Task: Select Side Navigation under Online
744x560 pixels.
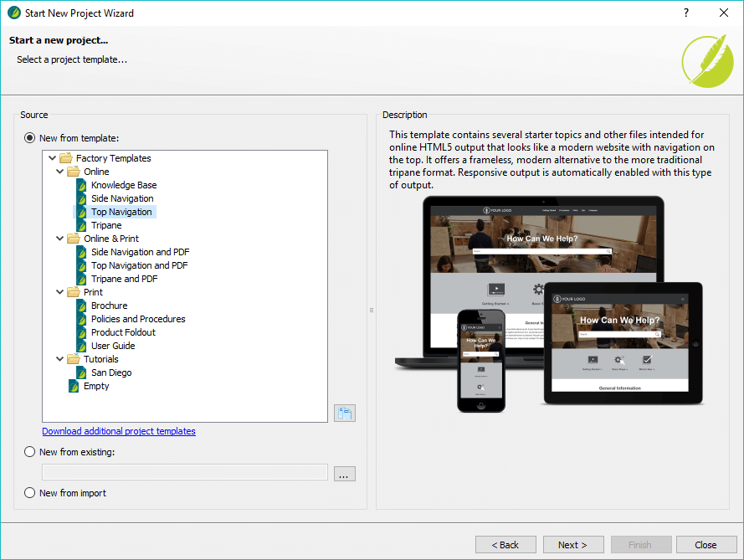Action: tap(122, 198)
